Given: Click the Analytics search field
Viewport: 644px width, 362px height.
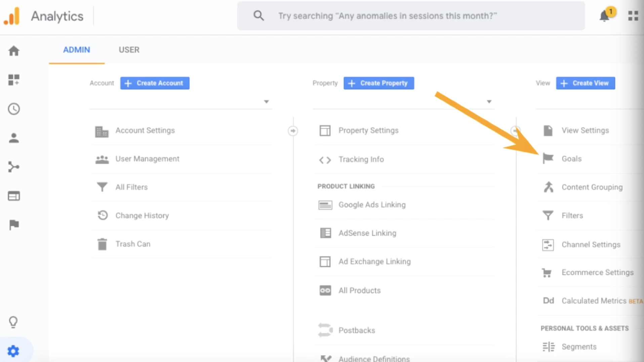Looking at the screenshot, I should click(411, 16).
